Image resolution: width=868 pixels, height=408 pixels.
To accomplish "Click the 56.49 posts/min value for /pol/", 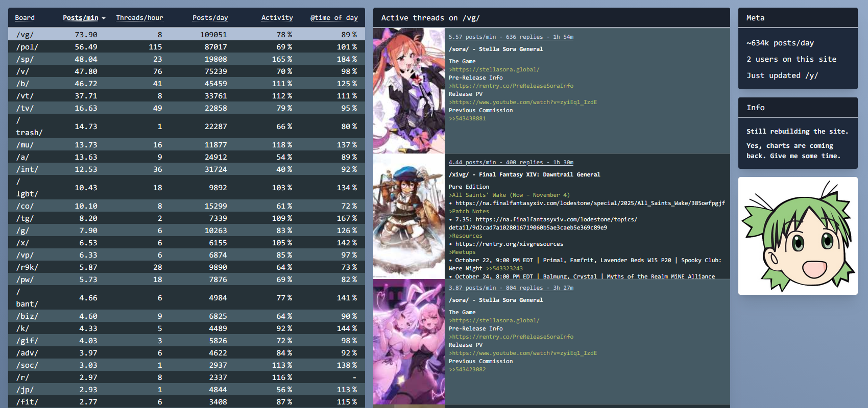I will 86,47.
